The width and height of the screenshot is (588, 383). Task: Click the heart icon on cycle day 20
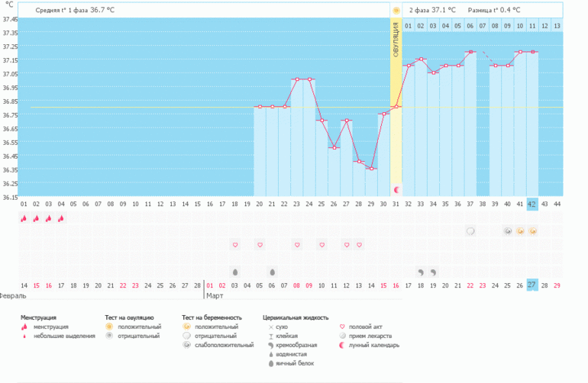click(x=260, y=245)
